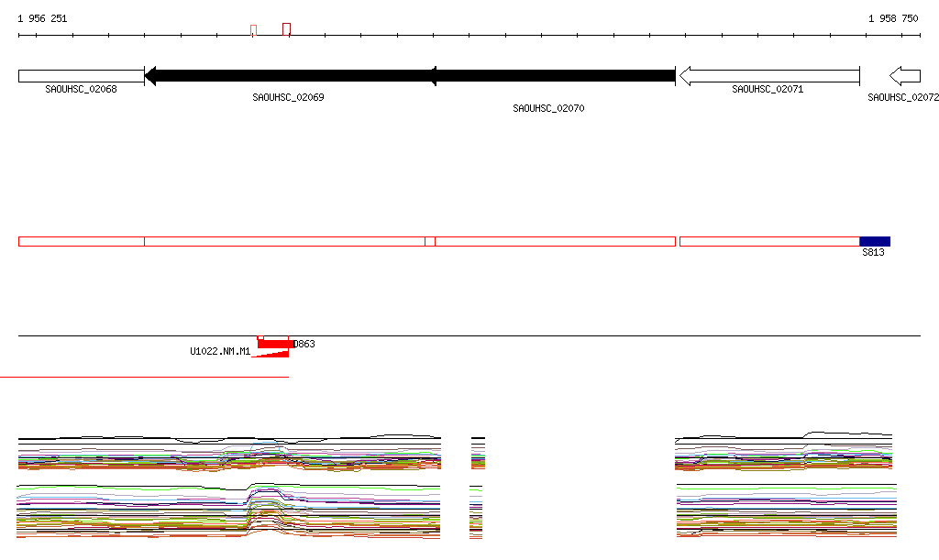
Task: Select the small SAOUHSC_02072 gene arrow
Action: [x=905, y=75]
